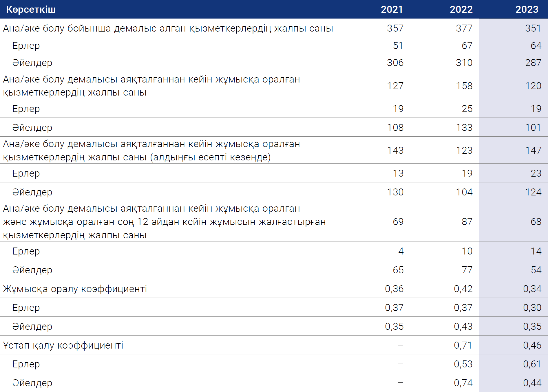Image resolution: width=548 pixels, height=392 pixels.
Task: Click the value 127
Action: pos(395,86)
